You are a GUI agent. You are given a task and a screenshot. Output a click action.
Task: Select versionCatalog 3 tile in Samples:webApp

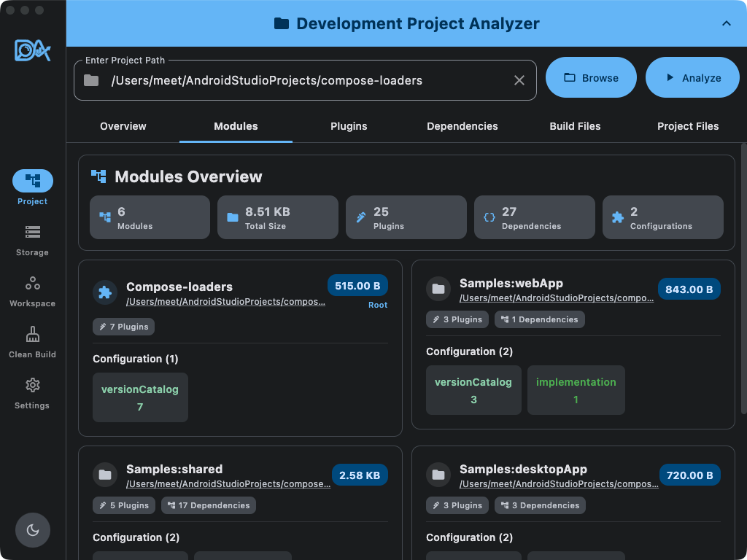pyautogui.click(x=473, y=390)
